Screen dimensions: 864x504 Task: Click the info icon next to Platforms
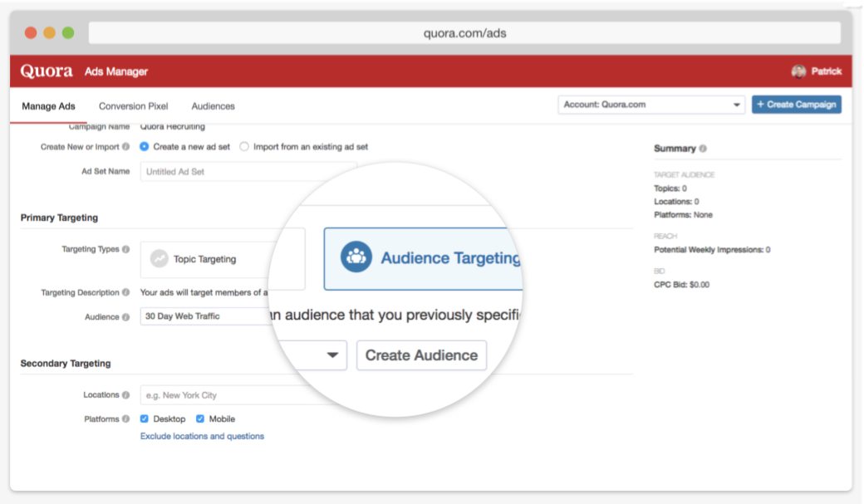click(126, 418)
